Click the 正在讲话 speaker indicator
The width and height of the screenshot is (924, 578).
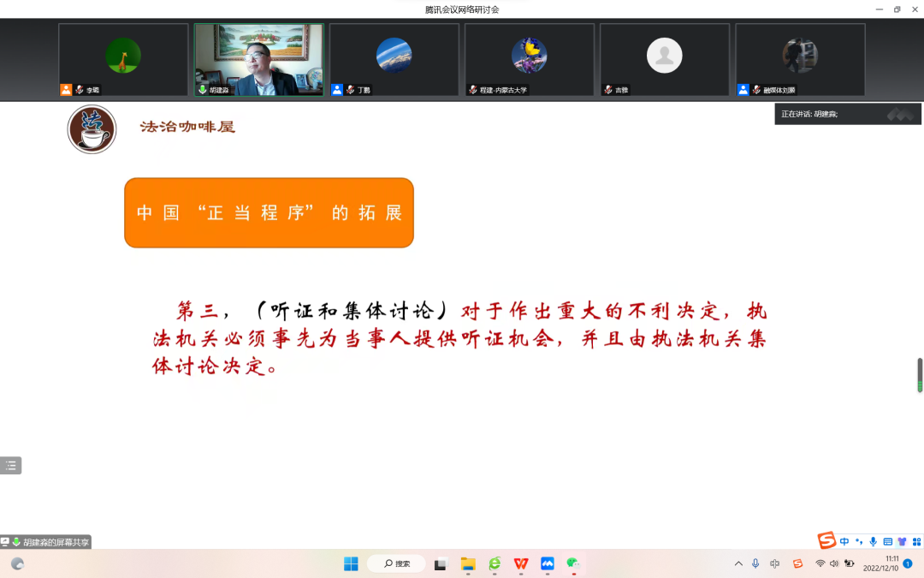point(809,114)
